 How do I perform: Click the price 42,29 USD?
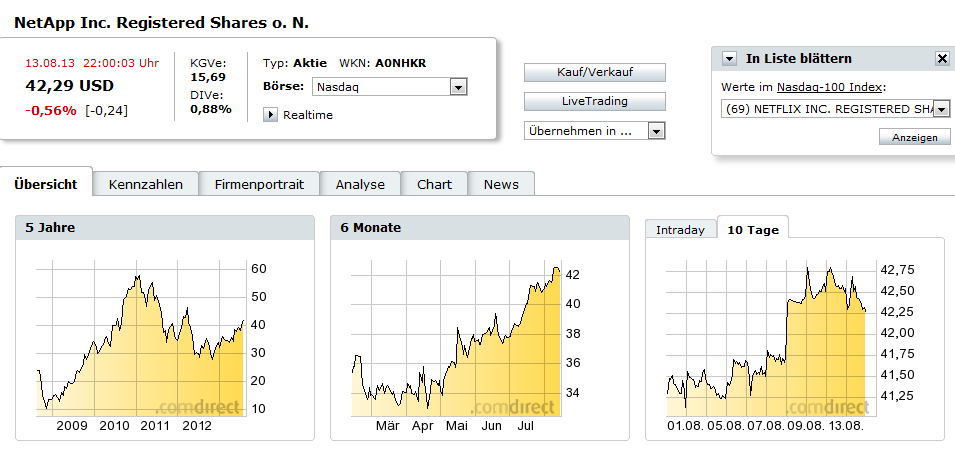click(69, 86)
